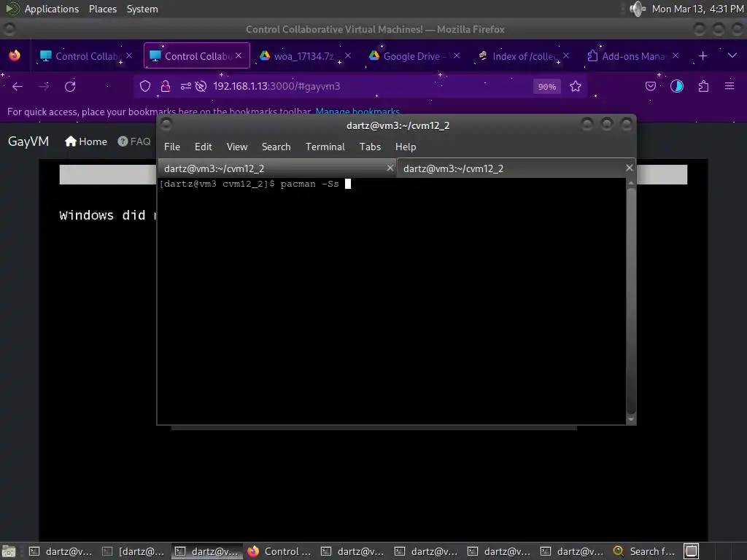The width and height of the screenshot is (747, 560).
Task: Open Firefox View icon at tab bar left
Action: (15, 55)
